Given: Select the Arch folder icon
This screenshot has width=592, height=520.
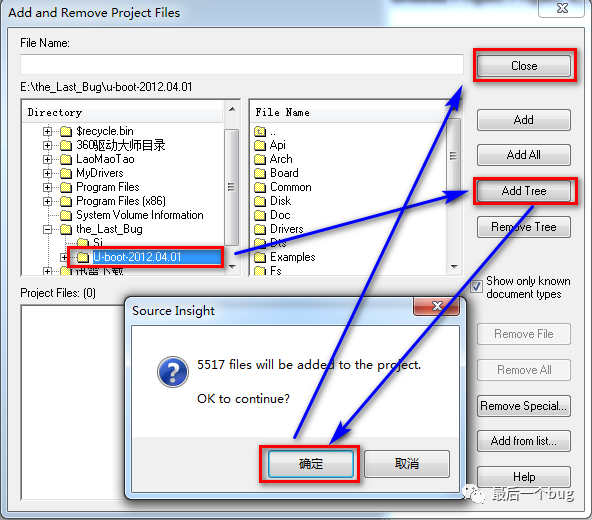Looking at the screenshot, I should 260,159.
